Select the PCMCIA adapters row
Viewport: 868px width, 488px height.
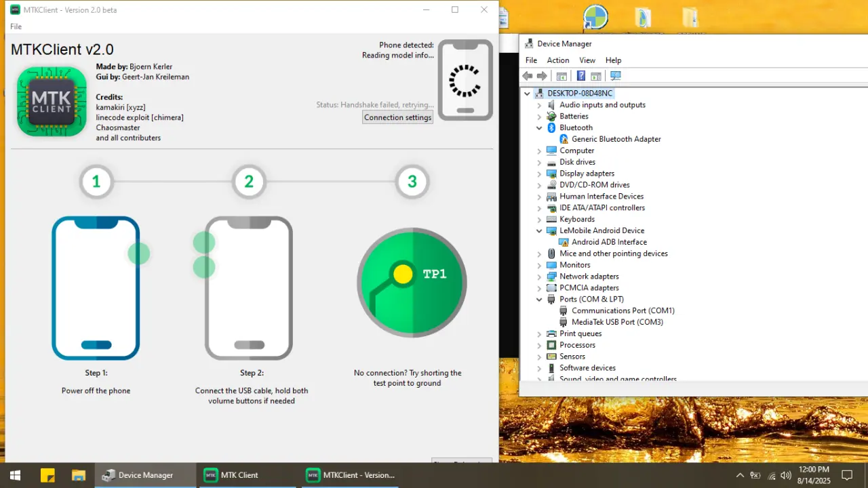[589, 288]
